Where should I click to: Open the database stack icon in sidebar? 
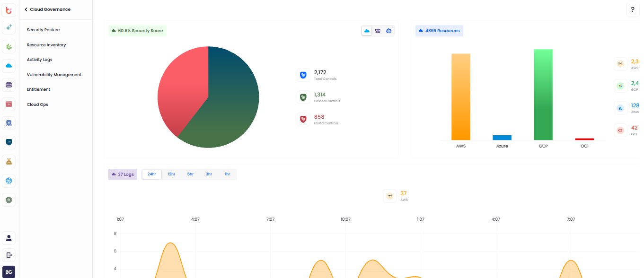pyautogui.click(x=9, y=85)
